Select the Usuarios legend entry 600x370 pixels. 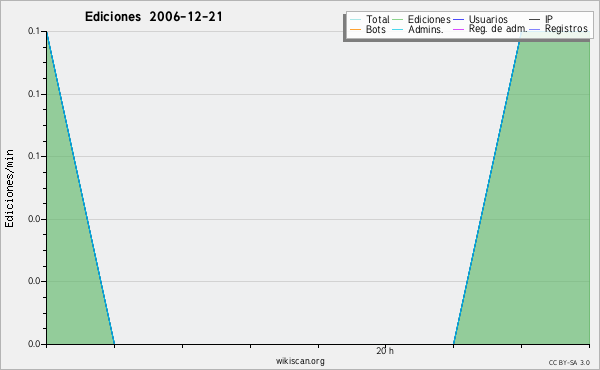tap(480, 19)
